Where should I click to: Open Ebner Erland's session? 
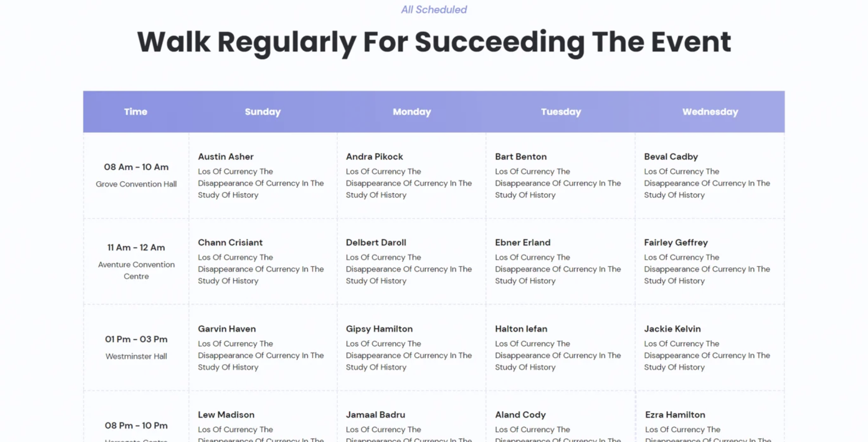point(522,242)
